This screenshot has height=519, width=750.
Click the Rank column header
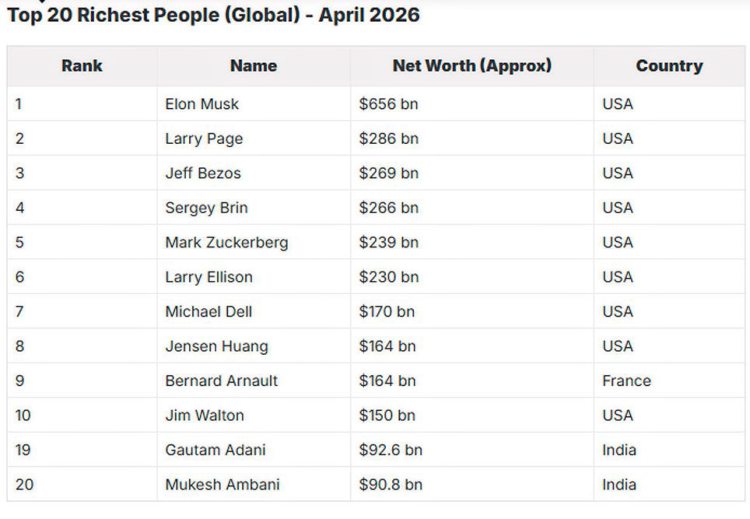point(82,66)
